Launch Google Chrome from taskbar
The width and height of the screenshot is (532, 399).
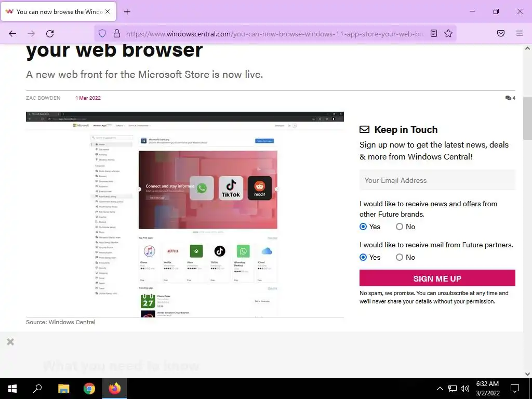[89, 389]
